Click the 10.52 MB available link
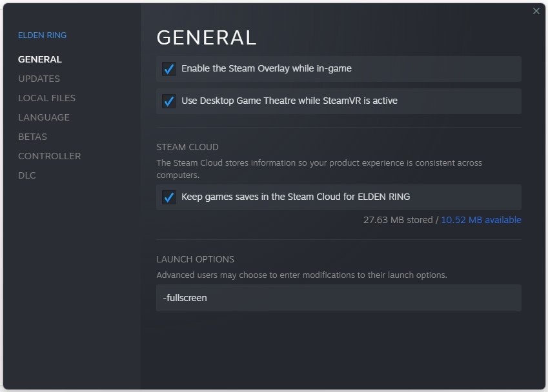548x392 pixels. (x=481, y=220)
